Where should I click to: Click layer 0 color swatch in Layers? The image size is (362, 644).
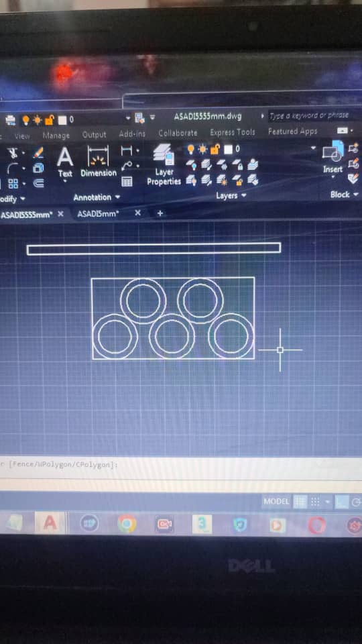[x=226, y=150]
